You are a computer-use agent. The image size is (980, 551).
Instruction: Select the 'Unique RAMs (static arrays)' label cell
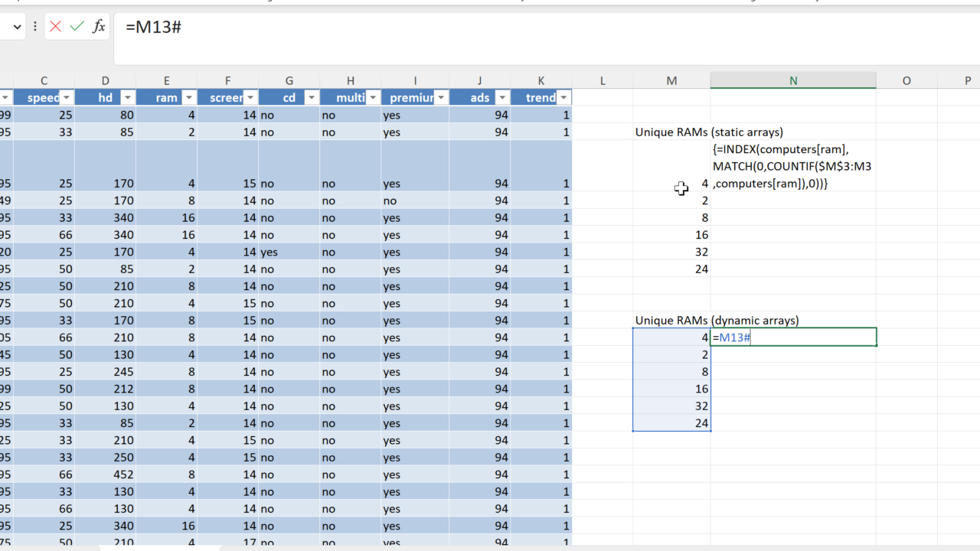[x=671, y=132]
